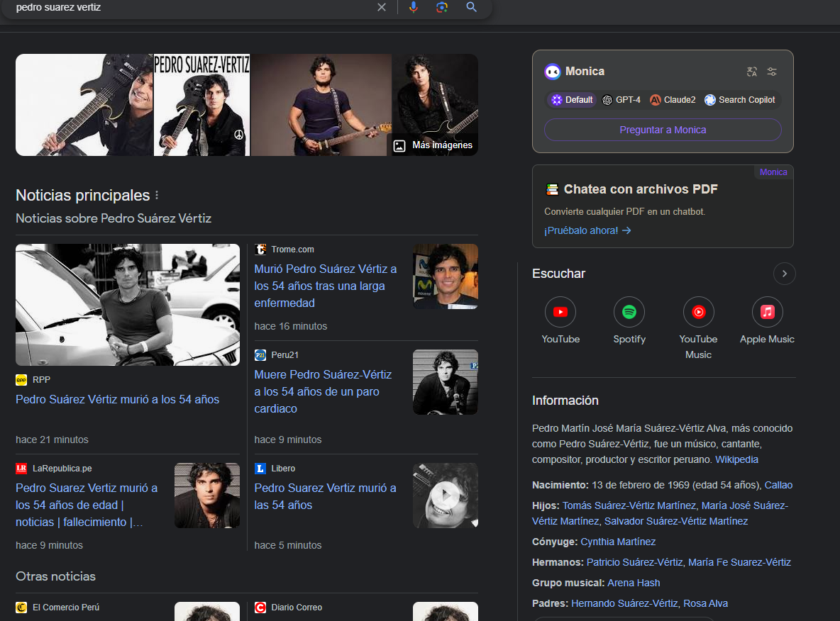
Task: Play the Libero video thumbnail
Action: pos(445,496)
